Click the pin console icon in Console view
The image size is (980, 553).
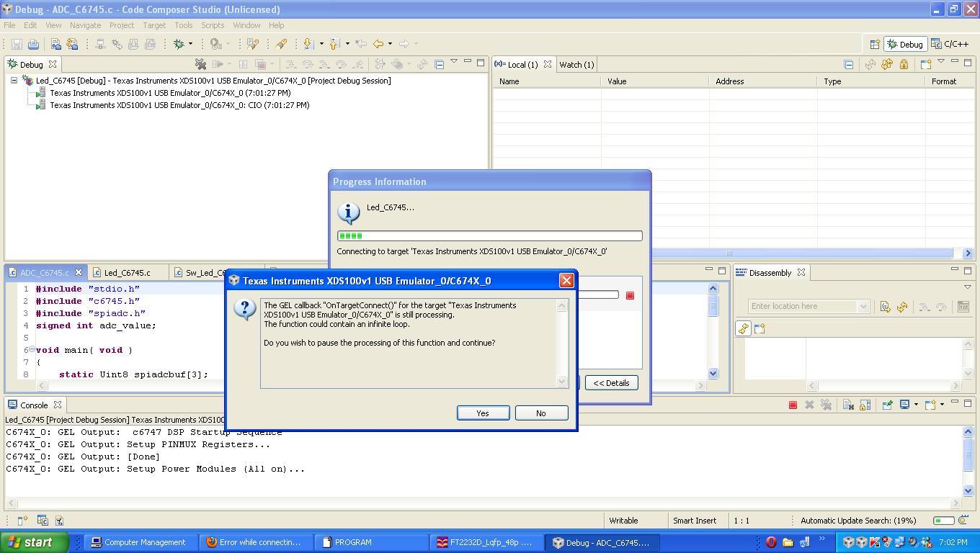(x=887, y=405)
